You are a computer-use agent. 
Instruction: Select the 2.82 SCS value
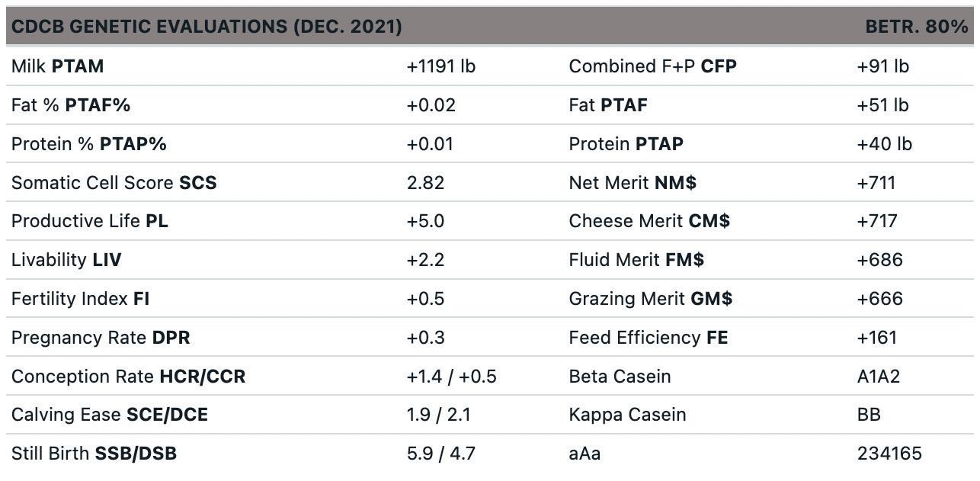(x=425, y=183)
